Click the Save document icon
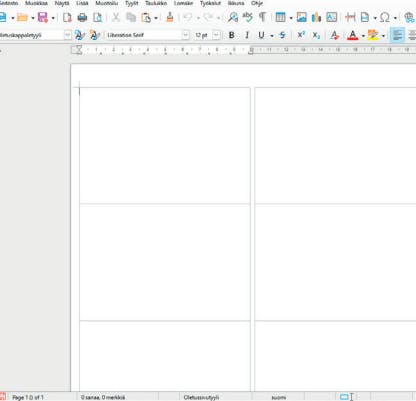The width and height of the screenshot is (416, 401). [x=43, y=17]
